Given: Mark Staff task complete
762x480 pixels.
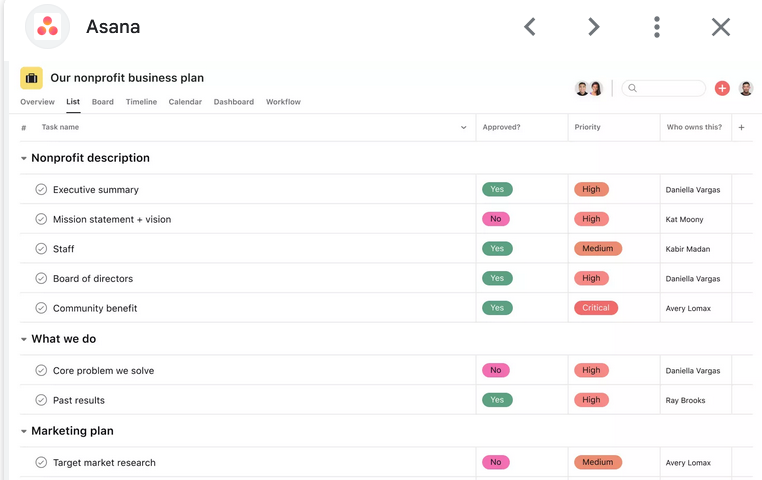Looking at the screenshot, I should (x=41, y=248).
